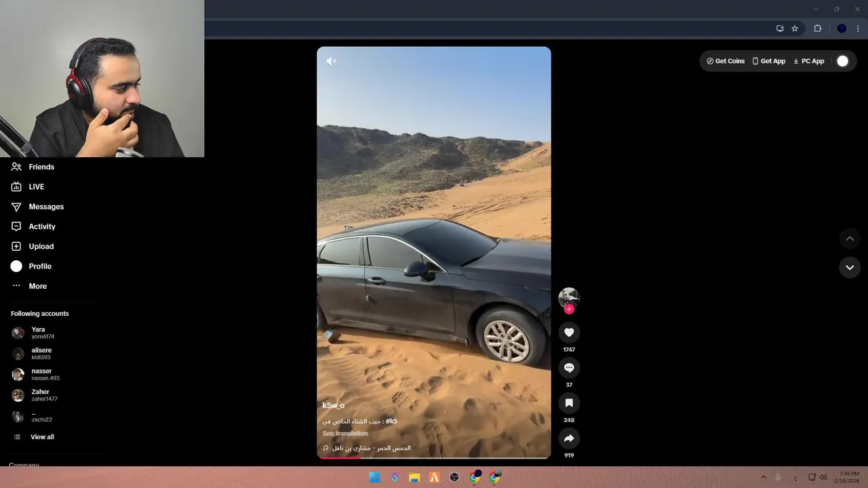The width and height of the screenshot is (868, 488).
Task: Click the like count 1747
Action: pyautogui.click(x=569, y=350)
